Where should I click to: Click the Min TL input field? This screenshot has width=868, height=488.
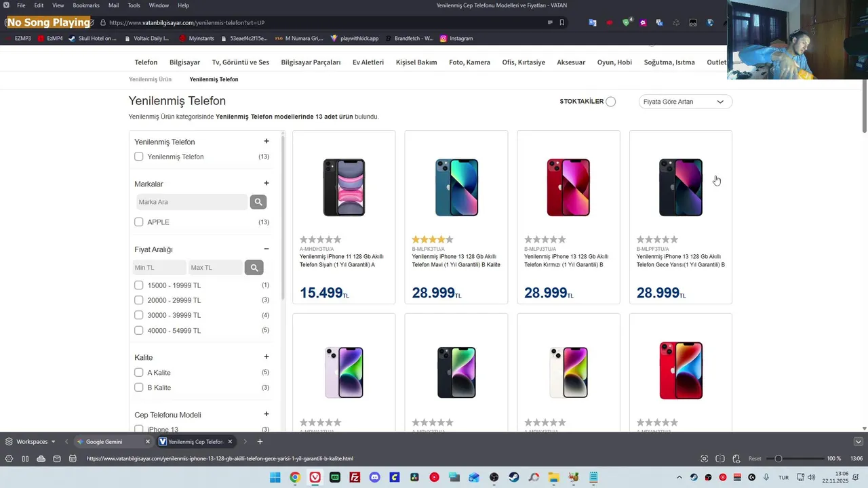point(159,268)
